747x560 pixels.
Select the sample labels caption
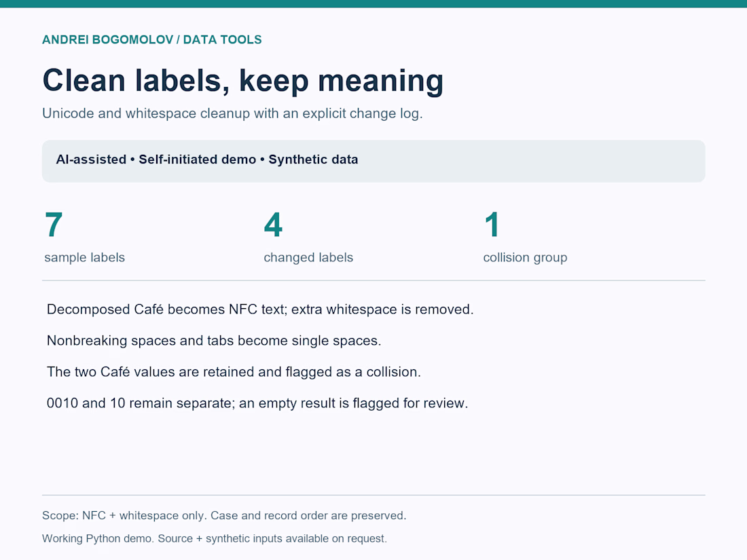84,258
